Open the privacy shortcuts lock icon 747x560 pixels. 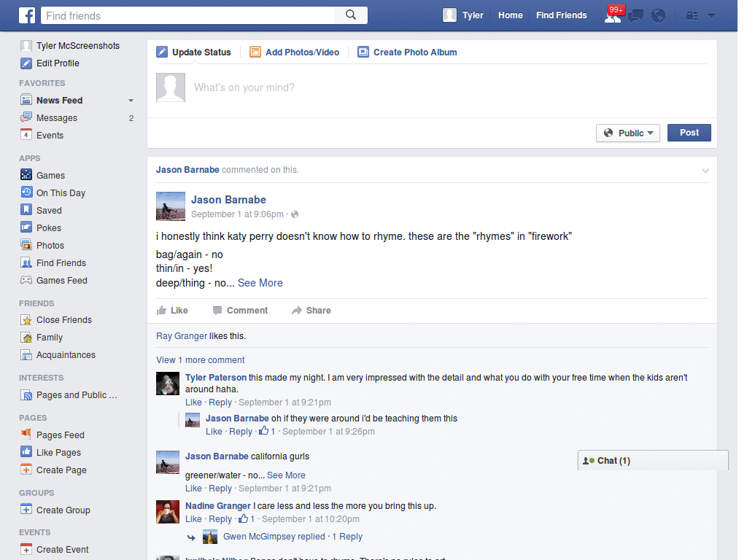point(692,16)
